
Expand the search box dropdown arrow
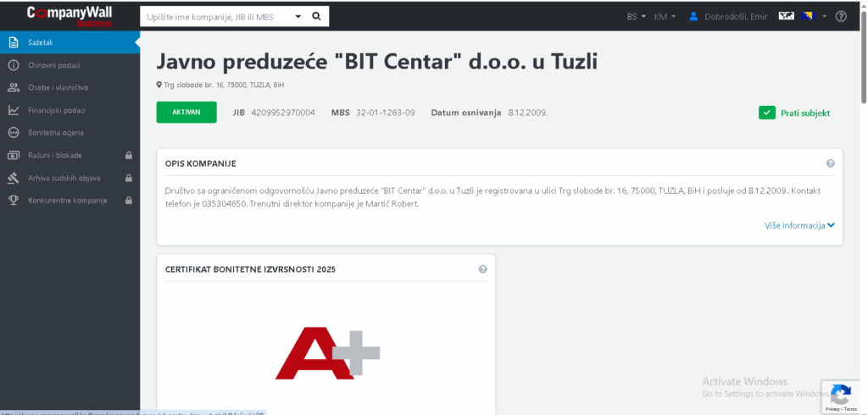pos(298,16)
